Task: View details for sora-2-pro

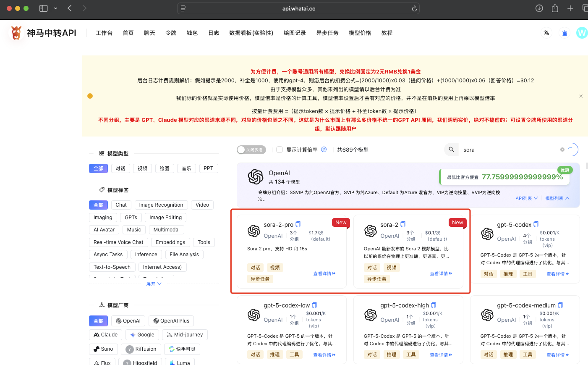Action: click(x=324, y=273)
